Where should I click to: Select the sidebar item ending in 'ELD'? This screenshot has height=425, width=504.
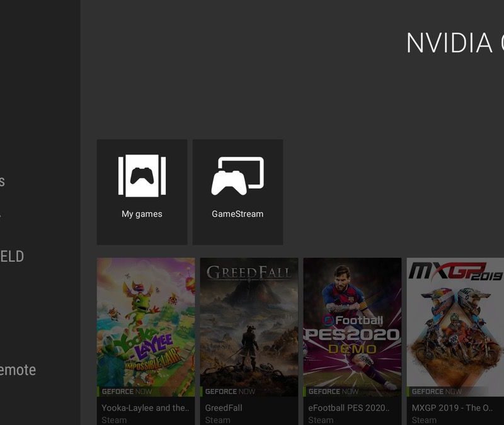pos(12,256)
